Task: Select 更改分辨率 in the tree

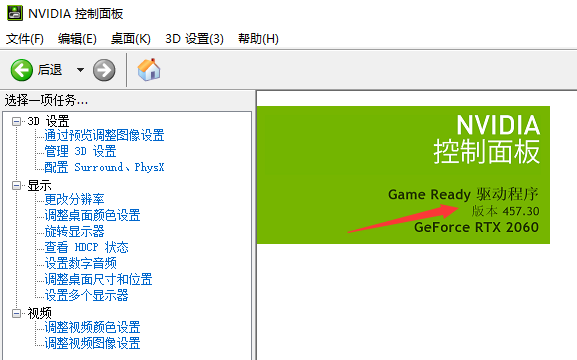Action: pos(74,200)
